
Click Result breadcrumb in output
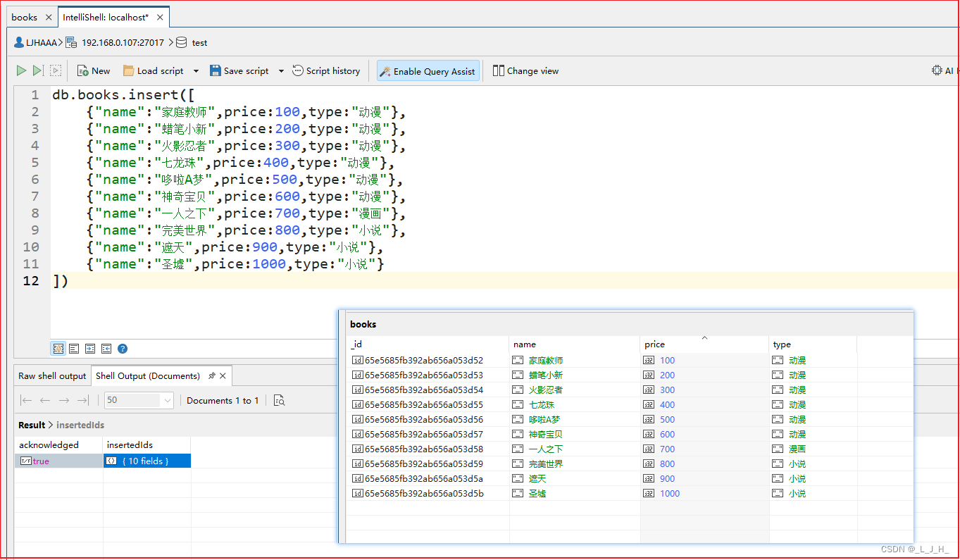coord(32,425)
